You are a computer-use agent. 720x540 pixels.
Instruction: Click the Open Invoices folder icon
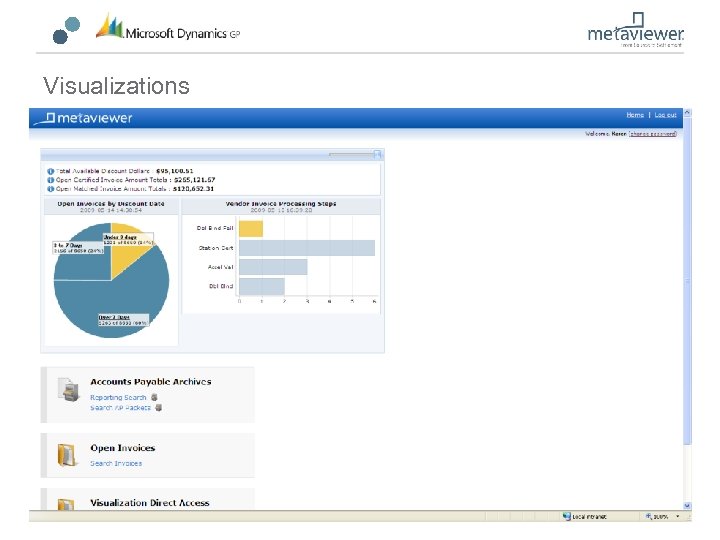[x=68, y=455]
